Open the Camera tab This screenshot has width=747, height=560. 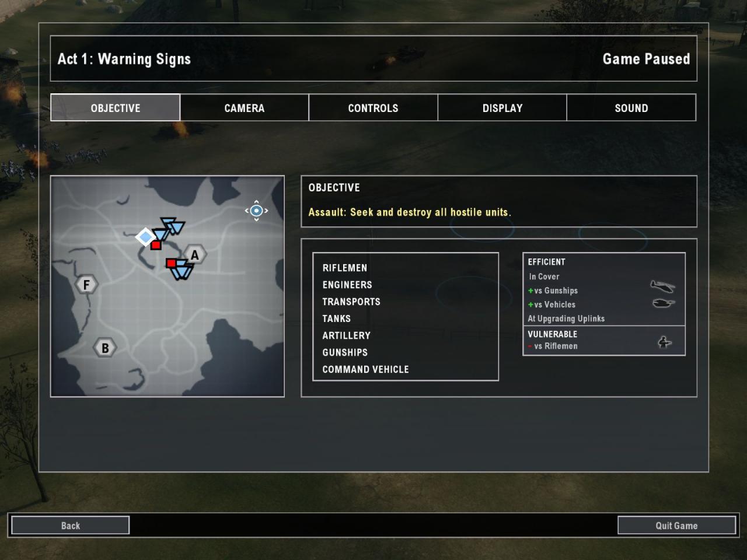click(x=245, y=108)
